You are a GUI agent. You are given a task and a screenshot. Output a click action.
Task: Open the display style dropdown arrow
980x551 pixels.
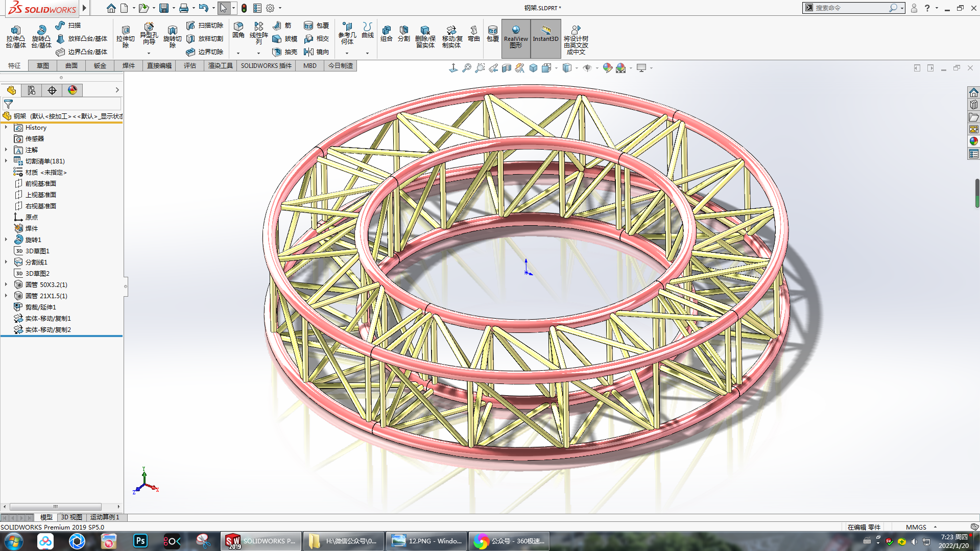click(577, 68)
